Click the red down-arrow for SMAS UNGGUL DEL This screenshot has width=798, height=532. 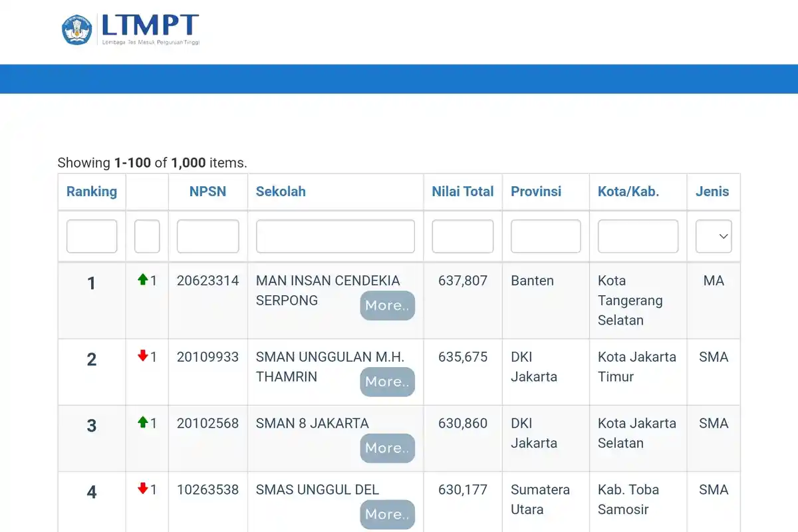(142, 489)
